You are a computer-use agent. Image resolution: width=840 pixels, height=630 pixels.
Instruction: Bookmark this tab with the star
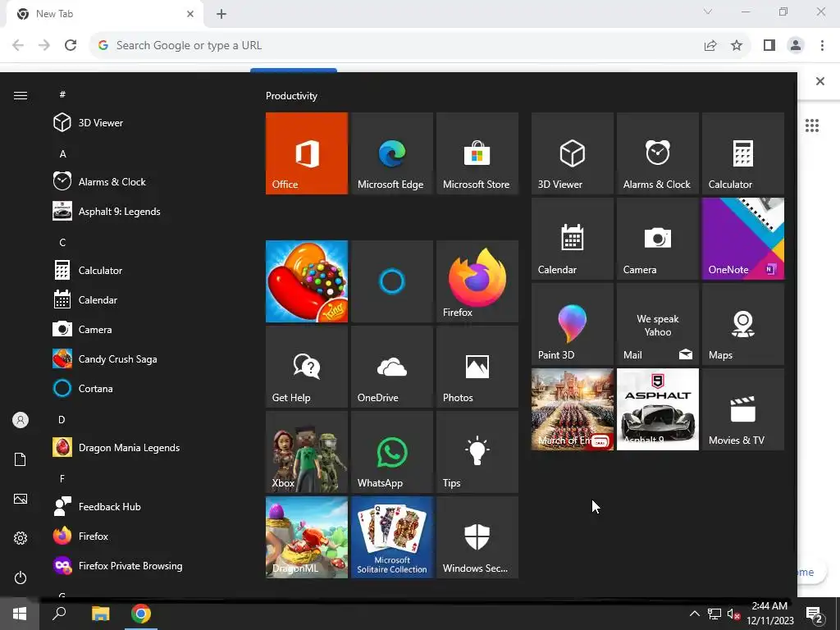point(737,46)
